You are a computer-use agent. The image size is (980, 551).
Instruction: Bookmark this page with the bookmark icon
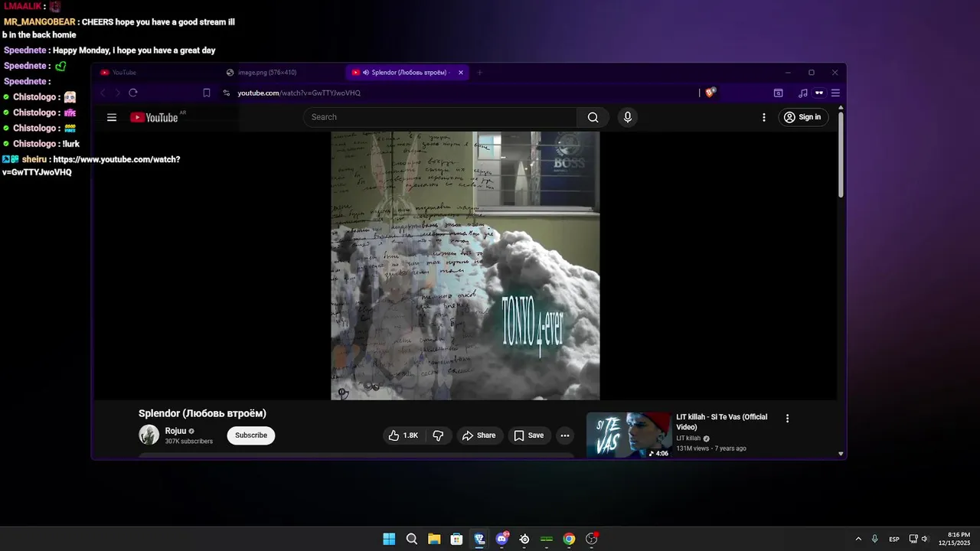(x=207, y=93)
